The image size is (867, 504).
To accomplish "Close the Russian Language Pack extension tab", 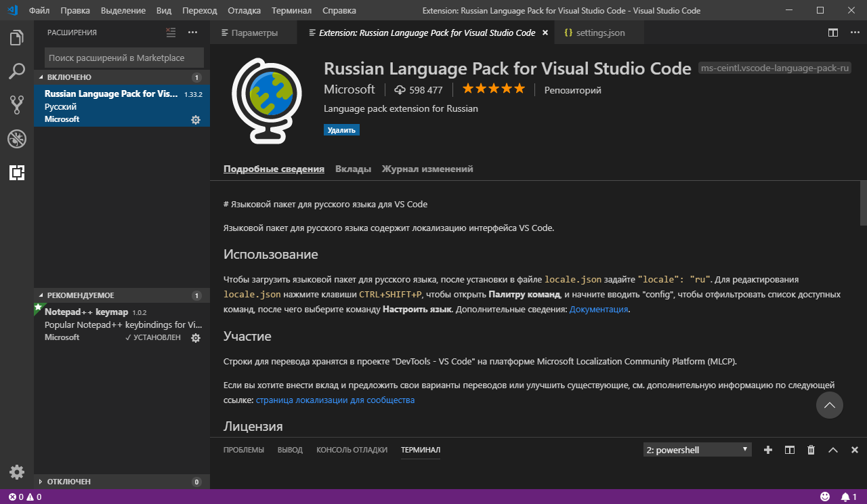I will tap(545, 33).
